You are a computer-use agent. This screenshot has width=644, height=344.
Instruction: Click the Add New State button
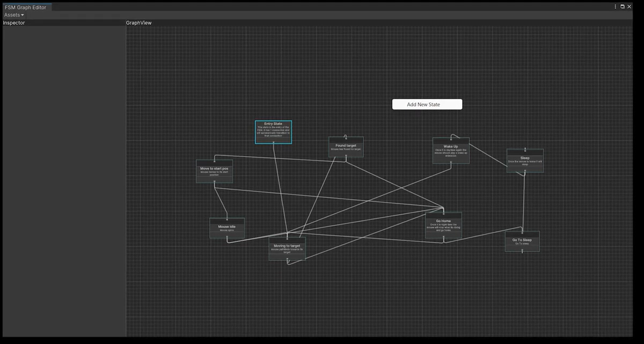(427, 104)
